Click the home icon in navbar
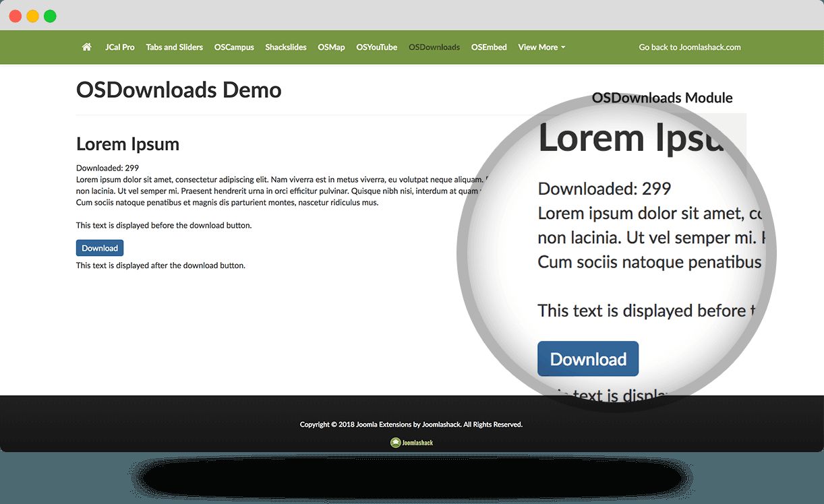The image size is (824, 504). point(86,47)
